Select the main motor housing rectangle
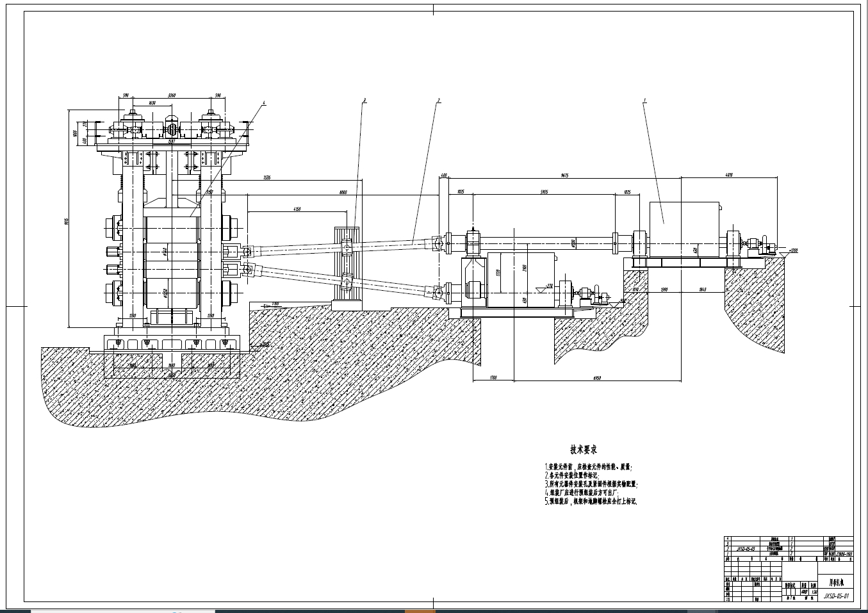The image size is (868, 613). (685, 222)
